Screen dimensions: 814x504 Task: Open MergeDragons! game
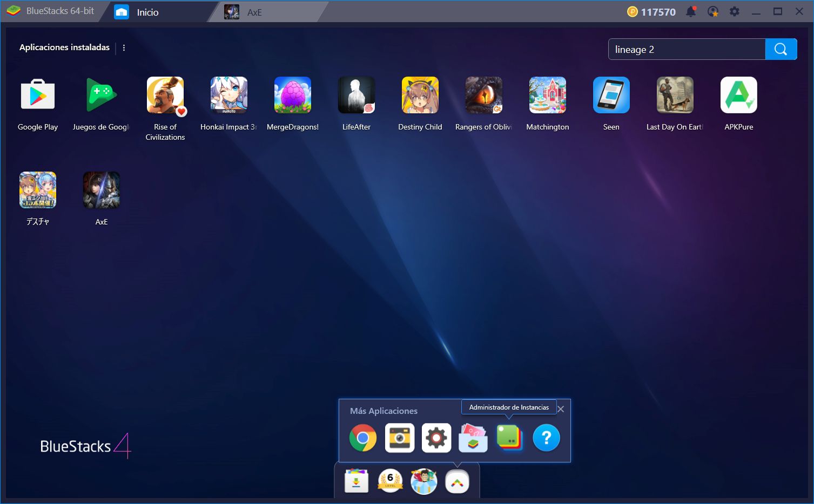tap(293, 95)
